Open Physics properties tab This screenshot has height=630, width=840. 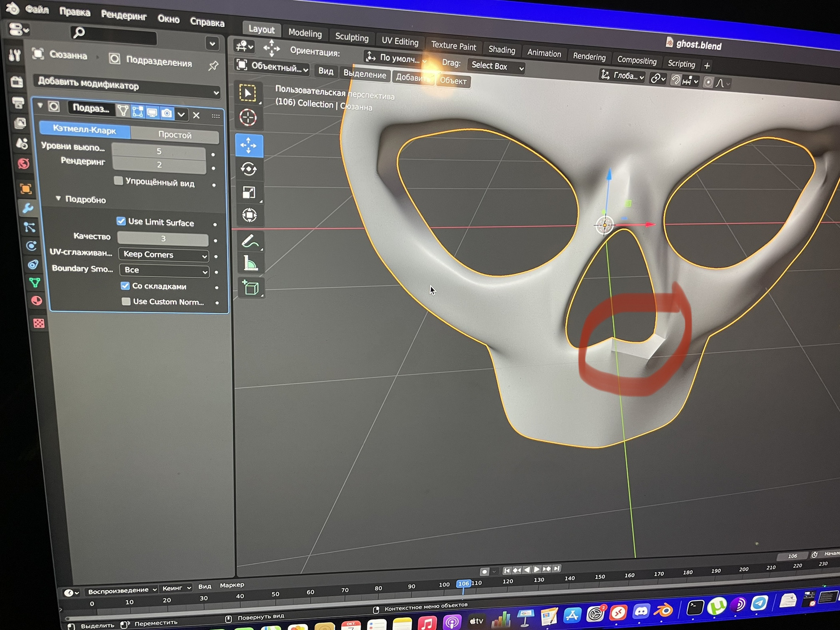(31, 246)
